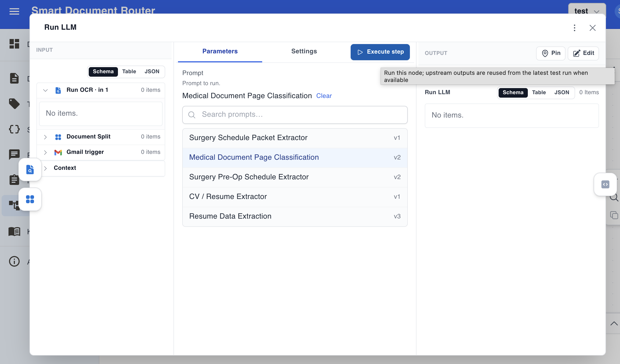Click the up chevron at canvas bottom right
The width and height of the screenshot is (620, 364).
click(x=614, y=323)
